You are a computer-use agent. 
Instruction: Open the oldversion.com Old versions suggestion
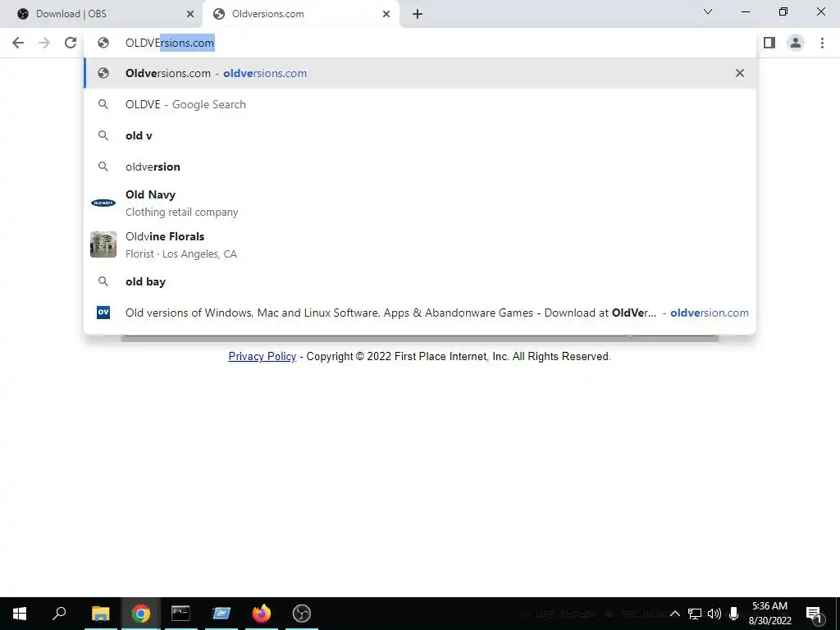click(420, 313)
